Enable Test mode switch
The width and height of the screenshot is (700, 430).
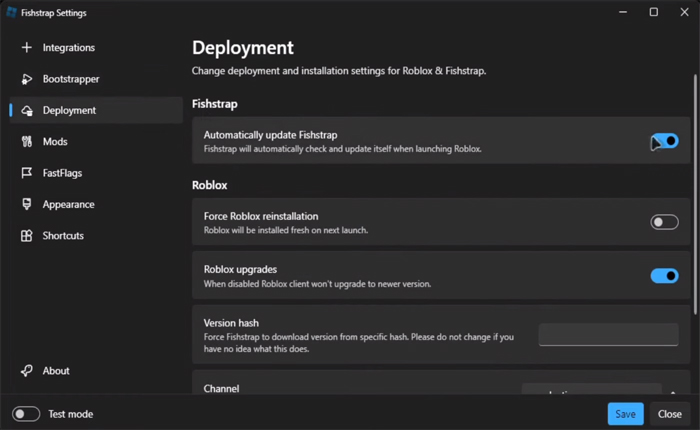[26, 414]
